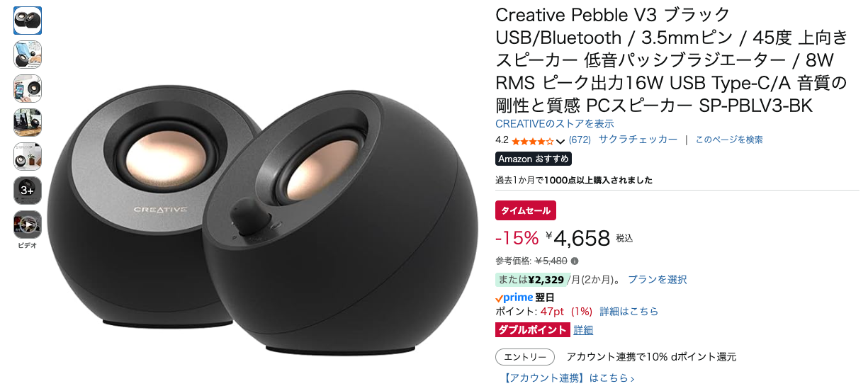The height and width of the screenshot is (391, 868).
Task: Select the third thumbnail with smartphone
Action: coord(28,89)
